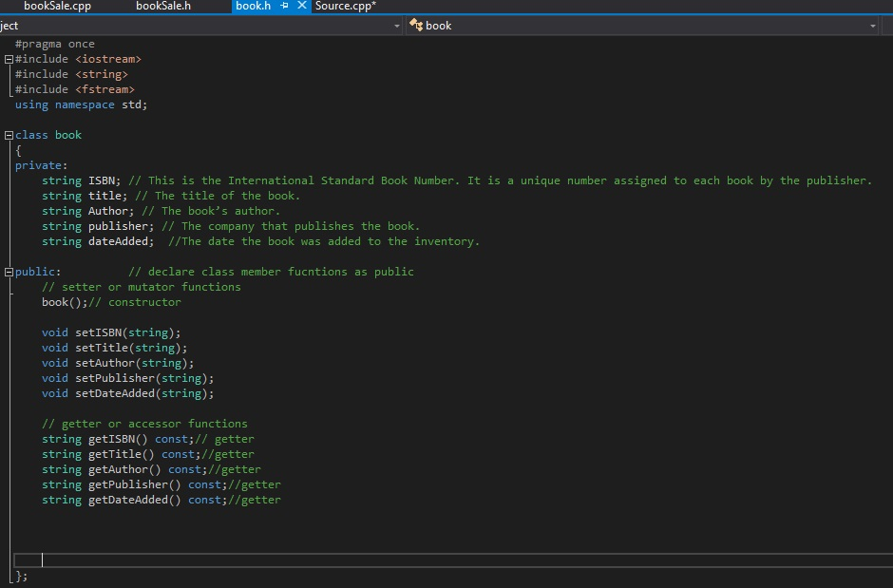Image resolution: width=893 pixels, height=588 pixels.
Task: Switch to the Source.cpp* tab
Action: [345, 6]
